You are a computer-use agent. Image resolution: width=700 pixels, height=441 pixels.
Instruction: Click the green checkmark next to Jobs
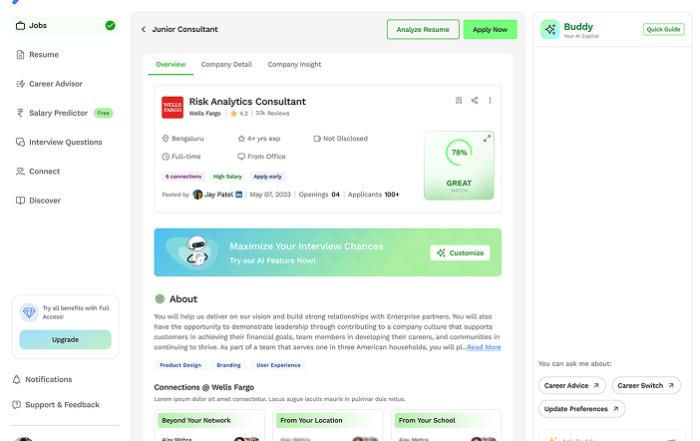[110, 25]
